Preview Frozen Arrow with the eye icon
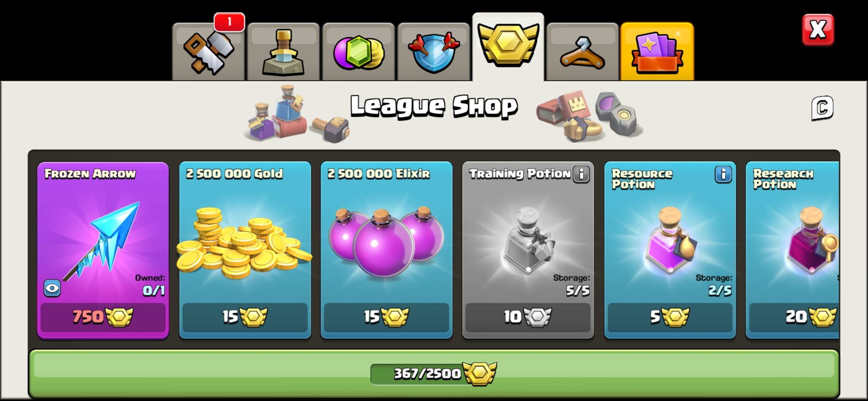 (x=52, y=288)
